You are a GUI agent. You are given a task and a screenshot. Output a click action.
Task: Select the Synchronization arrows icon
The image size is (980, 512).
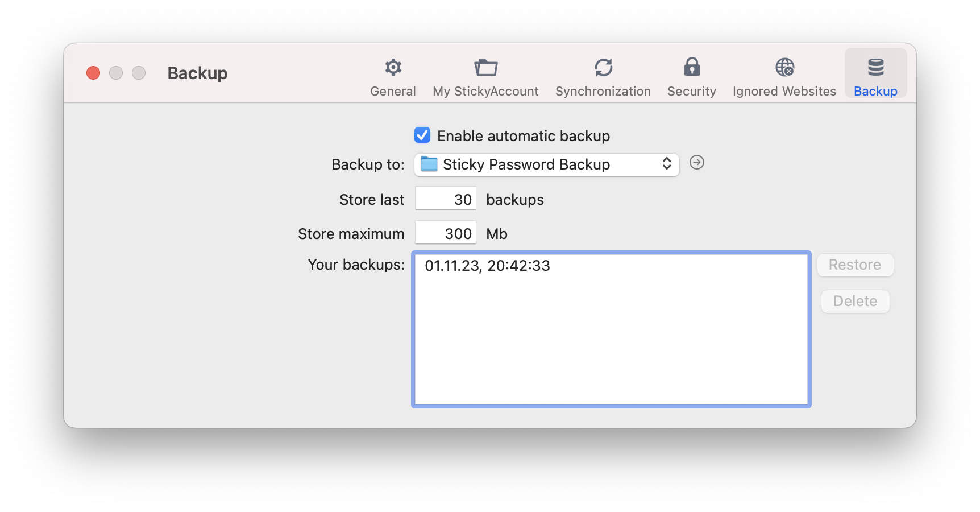(603, 68)
